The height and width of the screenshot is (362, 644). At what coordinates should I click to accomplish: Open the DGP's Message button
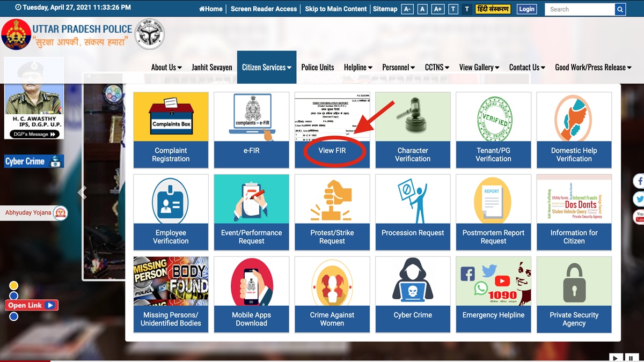pos(34,135)
